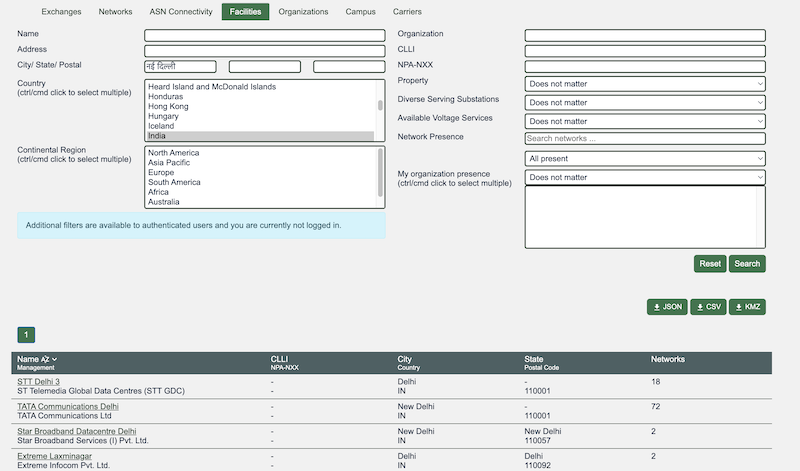Viewport: 800px width, 471px height.
Task: Click the Search button
Action: tap(747, 264)
